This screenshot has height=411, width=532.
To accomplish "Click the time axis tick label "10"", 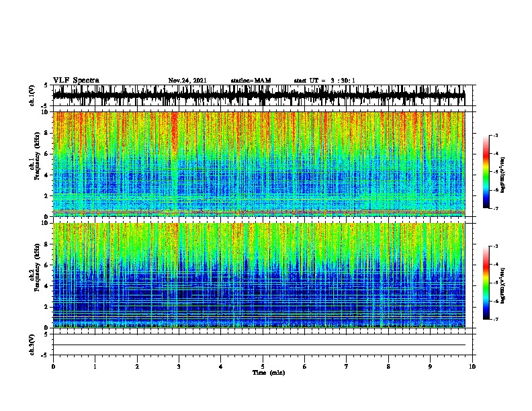I will [472, 367].
